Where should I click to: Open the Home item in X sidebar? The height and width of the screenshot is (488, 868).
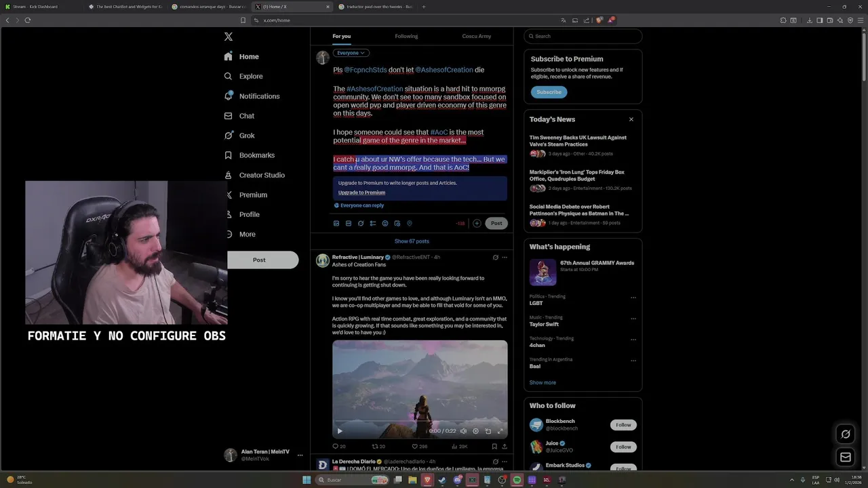pos(241,57)
